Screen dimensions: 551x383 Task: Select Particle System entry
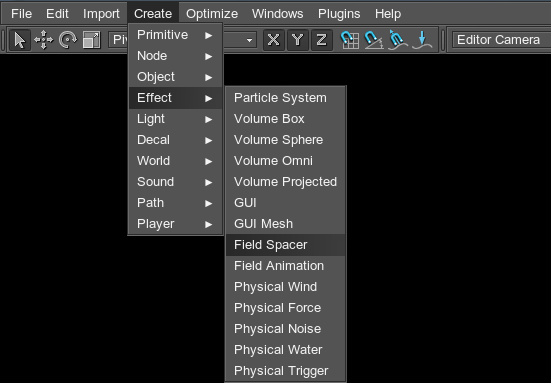(285, 98)
